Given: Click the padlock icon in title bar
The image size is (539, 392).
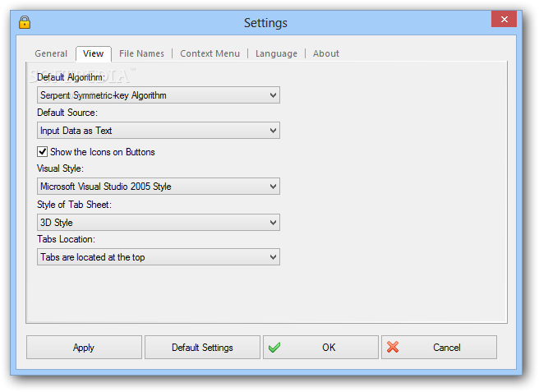Looking at the screenshot, I should tap(25, 22).
